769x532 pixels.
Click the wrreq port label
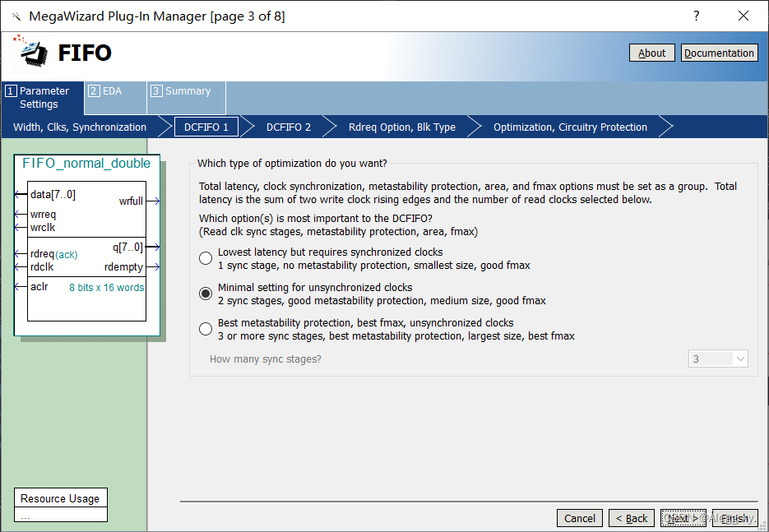pos(43,215)
